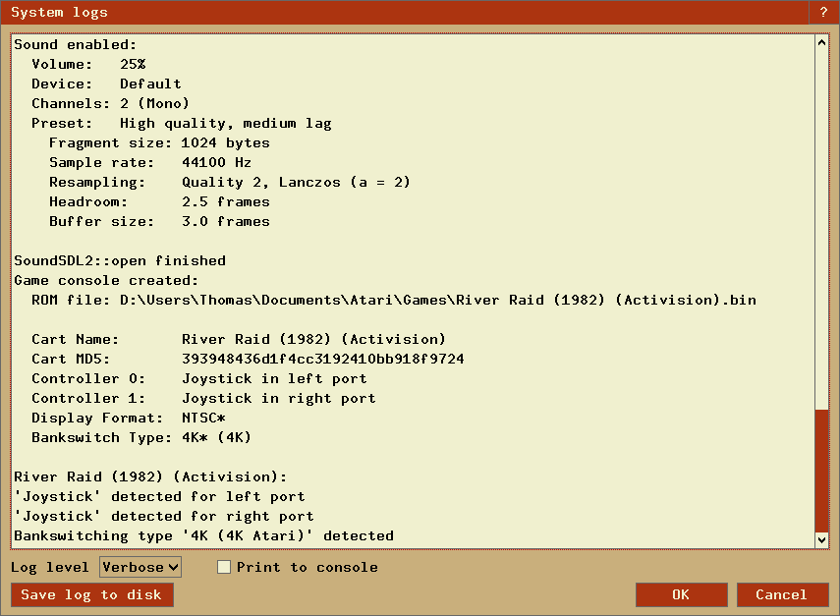840x616 pixels.
Task: Open the Log level Verbose dropdown
Action: (140, 567)
